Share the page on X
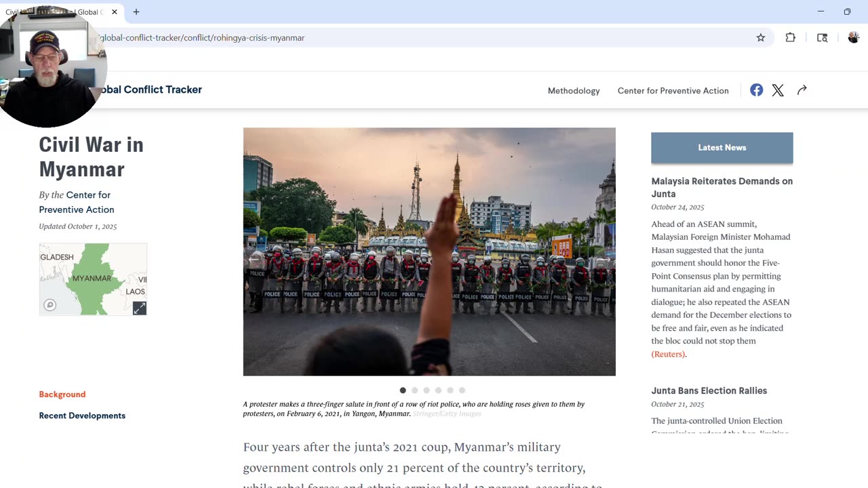The width and height of the screenshot is (868, 488). click(778, 90)
